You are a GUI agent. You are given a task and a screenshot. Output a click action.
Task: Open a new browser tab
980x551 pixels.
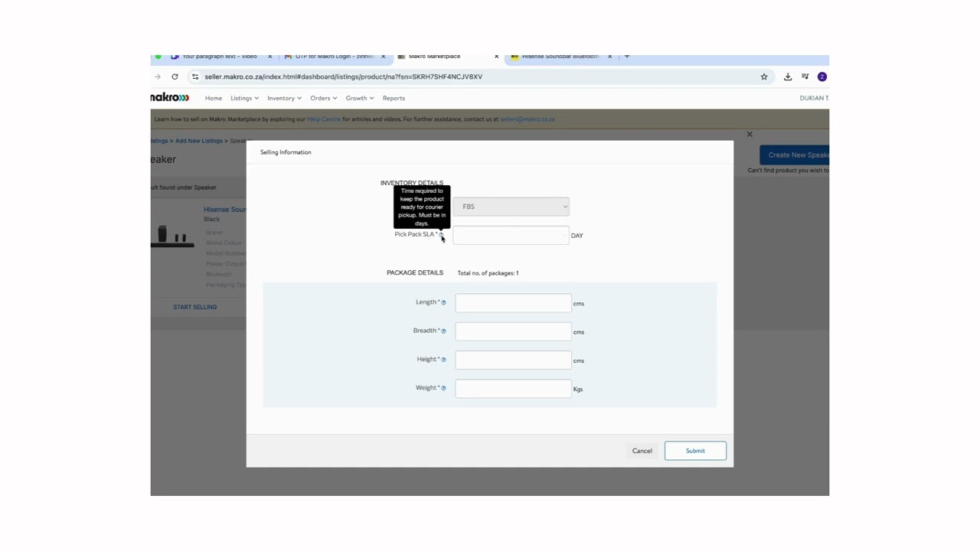pyautogui.click(x=627, y=57)
